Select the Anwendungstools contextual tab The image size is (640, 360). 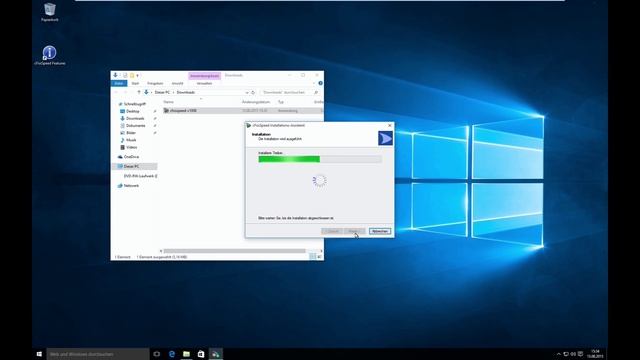point(204,76)
